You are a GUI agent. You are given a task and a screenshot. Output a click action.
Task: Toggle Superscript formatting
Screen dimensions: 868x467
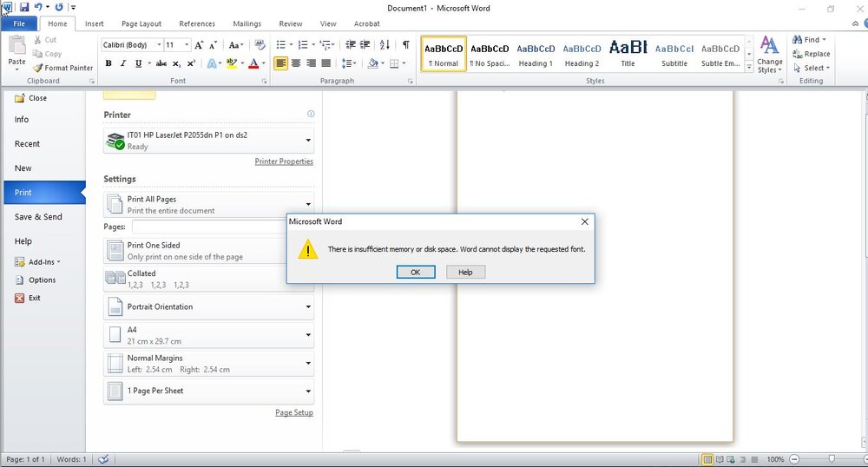point(191,63)
